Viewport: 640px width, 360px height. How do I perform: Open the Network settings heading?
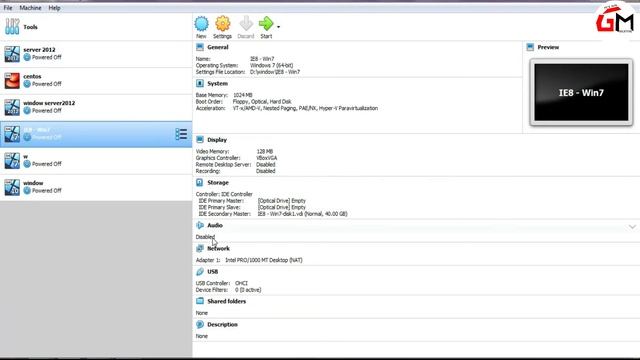click(x=218, y=249)
